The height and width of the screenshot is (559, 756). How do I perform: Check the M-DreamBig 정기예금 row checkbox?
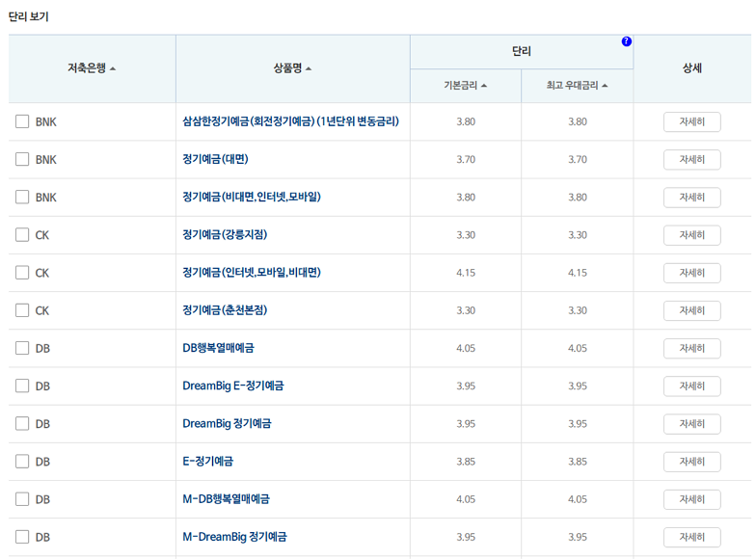click(22, 537)
